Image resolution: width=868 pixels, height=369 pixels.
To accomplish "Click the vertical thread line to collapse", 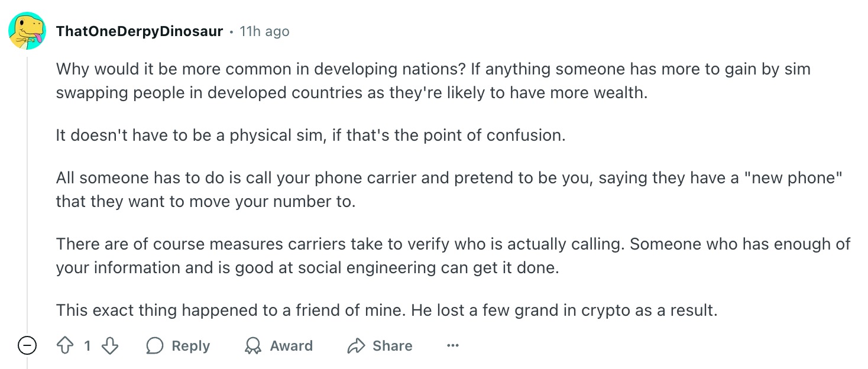I will tap(27, 195).
